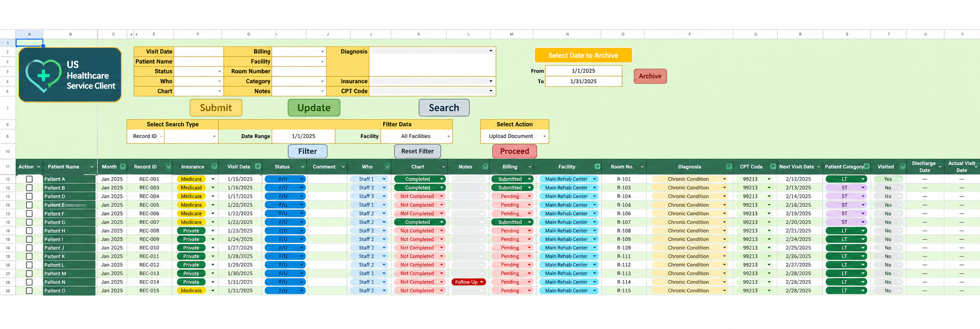The image size is (980, 329).
Task: Open the Follow Up notes dropdown for Paitent N
Action: (482, 282)
